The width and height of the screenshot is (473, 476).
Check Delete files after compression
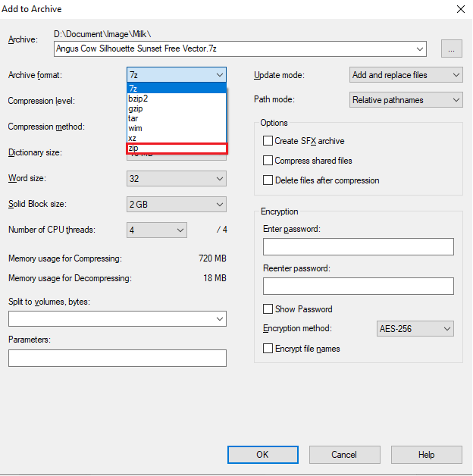[x=268, y=180]
